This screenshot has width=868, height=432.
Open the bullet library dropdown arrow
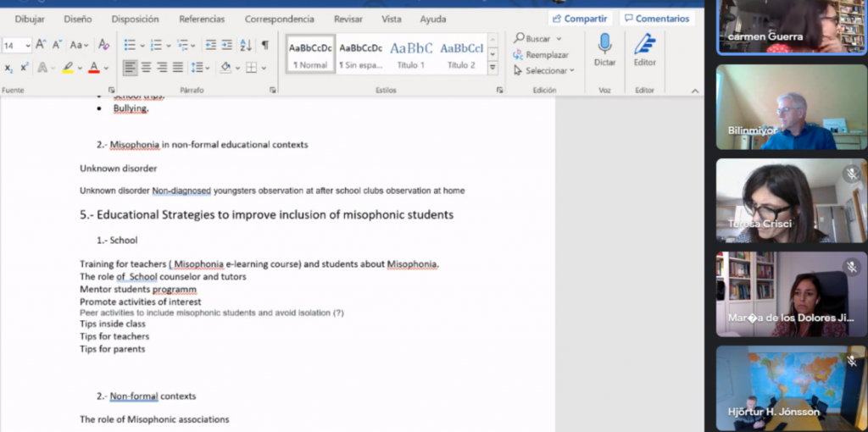click(x=142, y=46)
